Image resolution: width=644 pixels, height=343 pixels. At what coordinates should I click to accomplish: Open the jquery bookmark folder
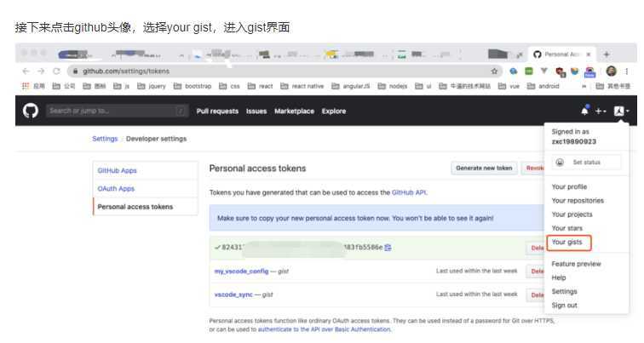[x=151, y=86]
